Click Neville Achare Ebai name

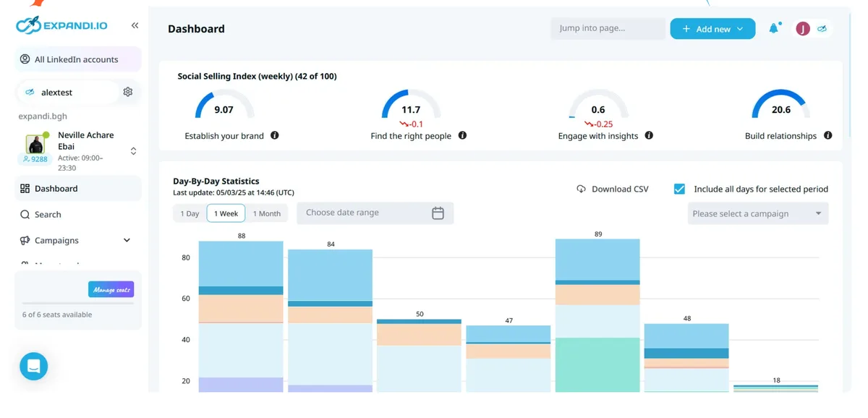click(86, 140)
